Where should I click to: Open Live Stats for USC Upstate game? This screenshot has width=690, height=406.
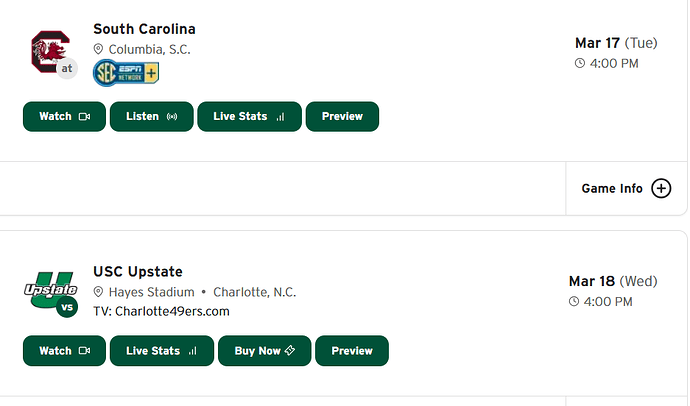click(161, 351)
